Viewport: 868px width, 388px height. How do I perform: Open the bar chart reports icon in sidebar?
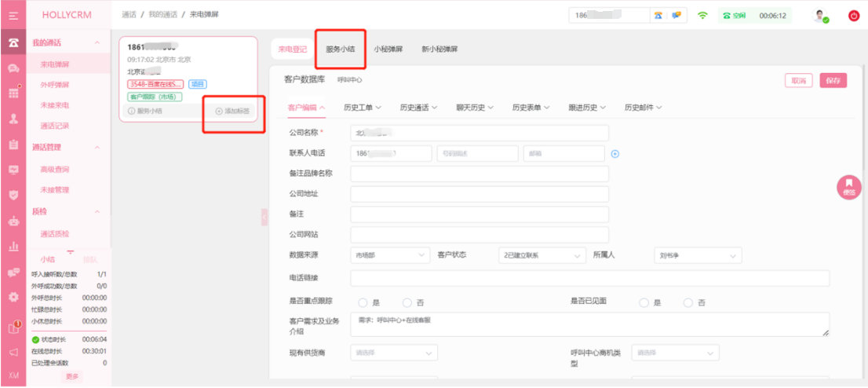pos(13,246)
